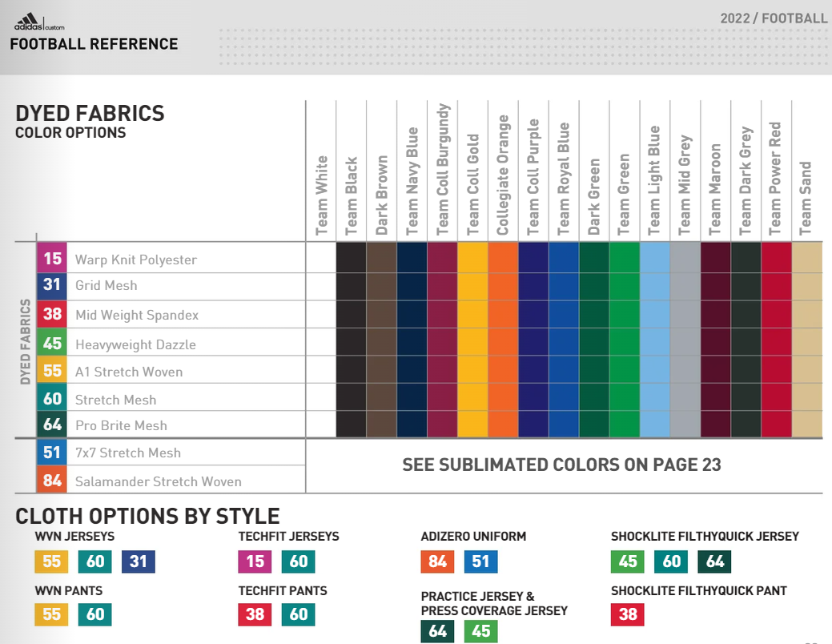Select the 51 badge under ADIZERO UNIFORM
832x644 pixels.
tap(480, 561)
